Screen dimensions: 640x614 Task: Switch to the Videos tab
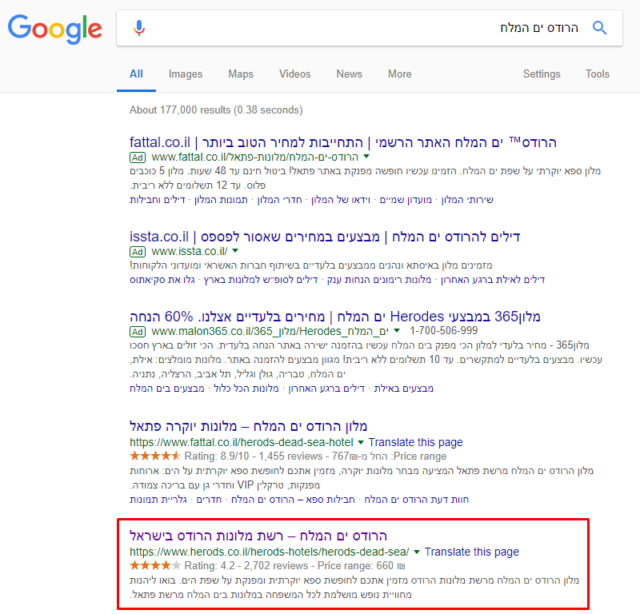coord(295,74)
